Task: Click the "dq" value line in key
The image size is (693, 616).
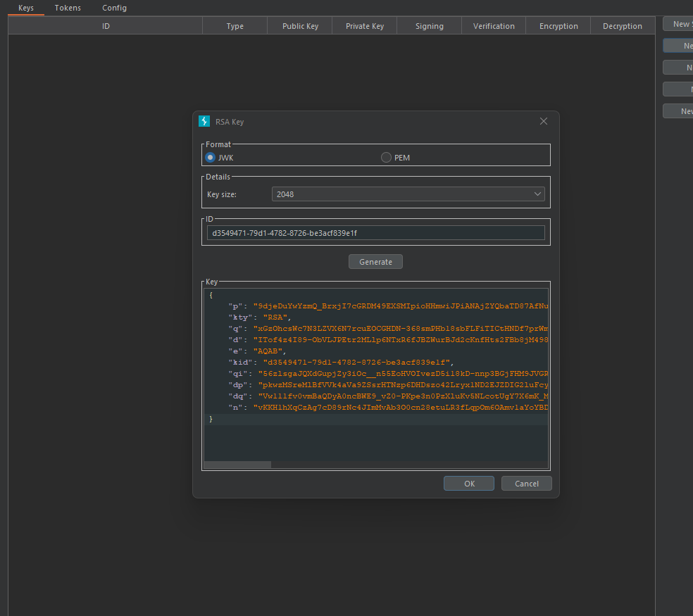Action: [x=388, y=396]
